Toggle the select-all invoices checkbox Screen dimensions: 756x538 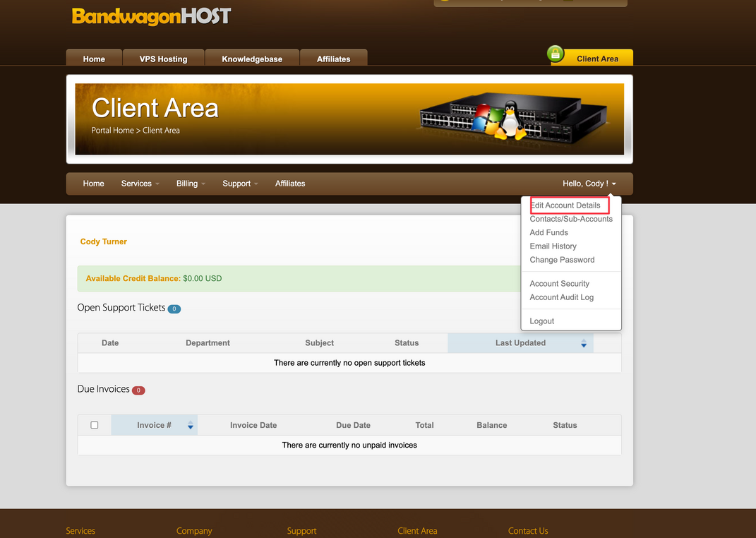coord(95,425)
